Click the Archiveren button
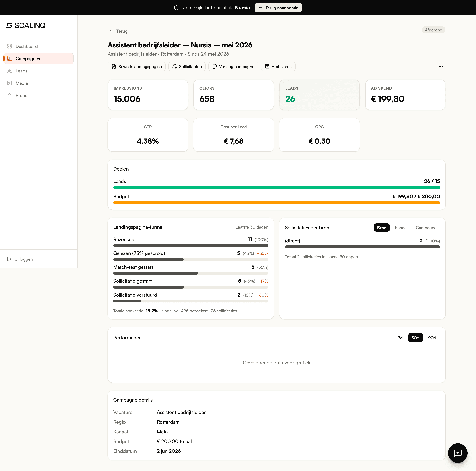Image resolution: width=476 pixels, height=471 pixels. pos(278,66)
